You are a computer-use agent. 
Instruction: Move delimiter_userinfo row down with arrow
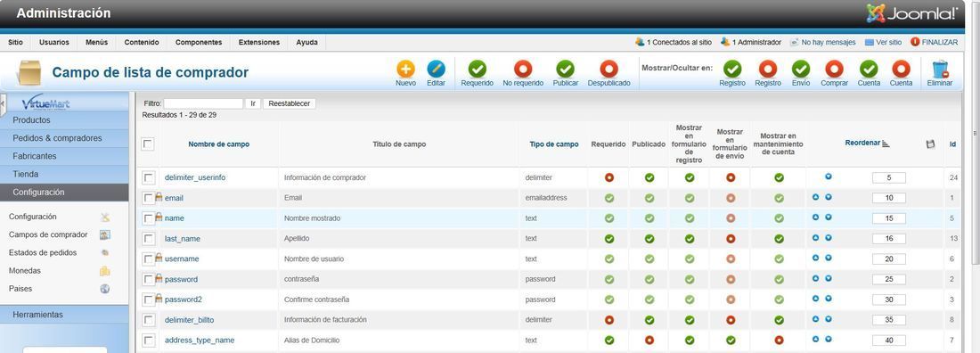click(x=829, y=176)
